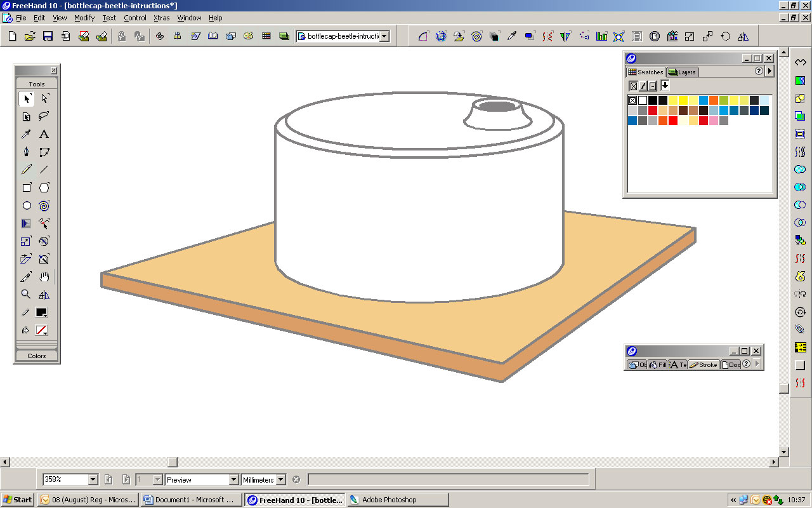This screenshot has width=812, height=508.
Task: Pick the Pencil tool
Action: [x=26, y=170]
